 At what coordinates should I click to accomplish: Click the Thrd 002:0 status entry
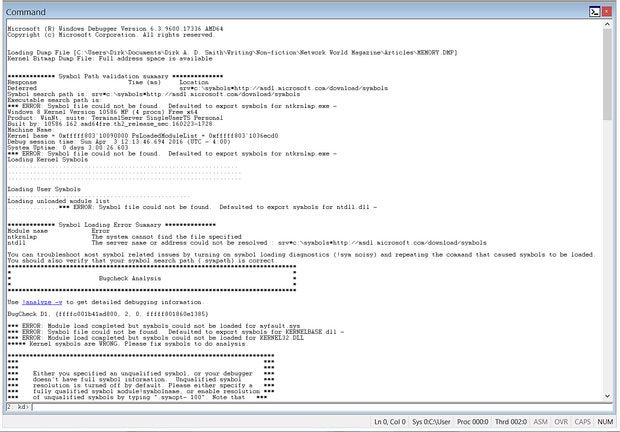click(x=510, y=422)
